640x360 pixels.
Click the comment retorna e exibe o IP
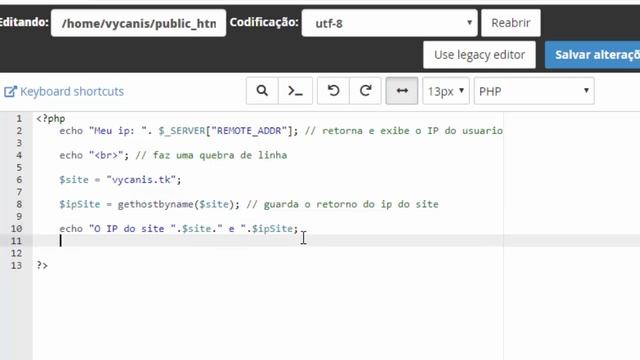404,131
